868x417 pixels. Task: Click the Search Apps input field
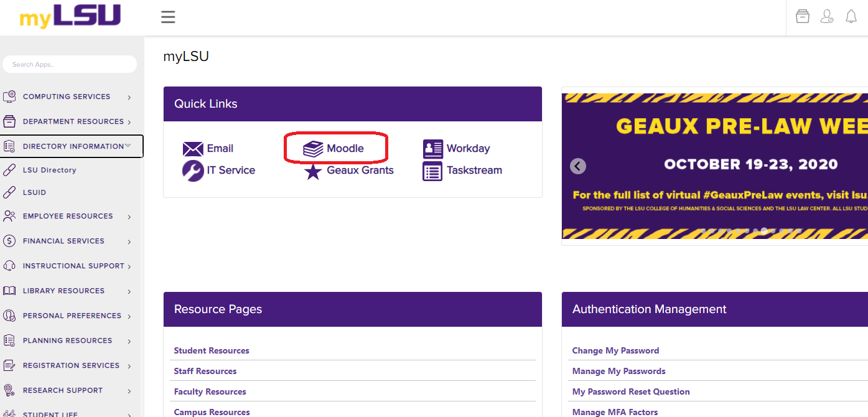tap(70, 64)
